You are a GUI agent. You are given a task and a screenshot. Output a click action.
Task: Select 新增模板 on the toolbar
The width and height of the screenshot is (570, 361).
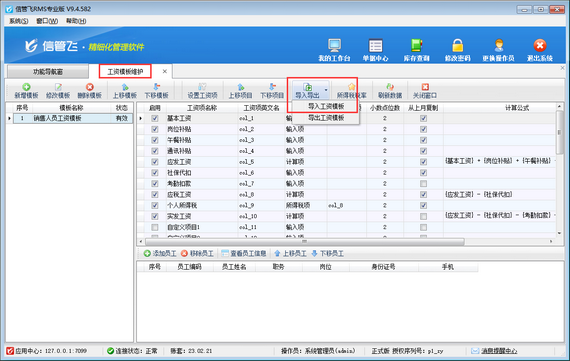26,91
